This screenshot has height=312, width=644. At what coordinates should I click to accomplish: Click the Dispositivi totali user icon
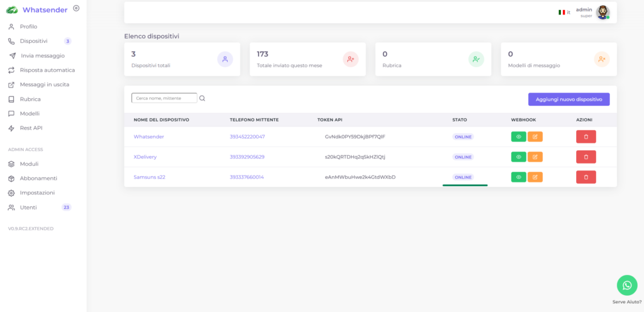coord(225,59)
